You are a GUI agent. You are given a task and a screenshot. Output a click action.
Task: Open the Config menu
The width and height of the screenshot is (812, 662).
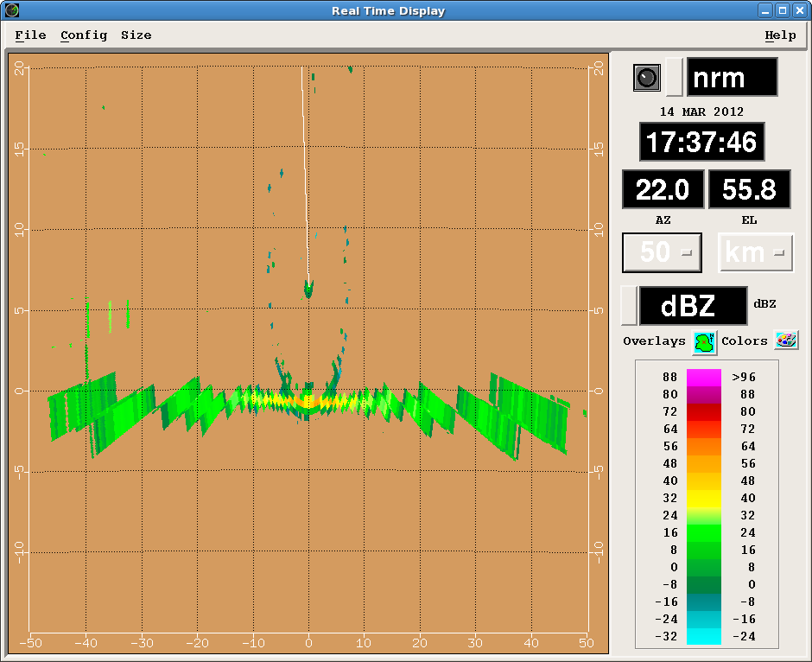pos(84,35)
